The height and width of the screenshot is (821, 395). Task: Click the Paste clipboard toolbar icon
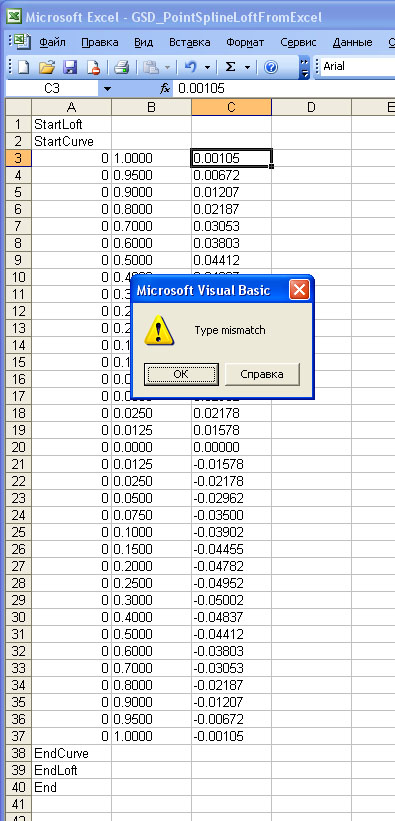150,66
